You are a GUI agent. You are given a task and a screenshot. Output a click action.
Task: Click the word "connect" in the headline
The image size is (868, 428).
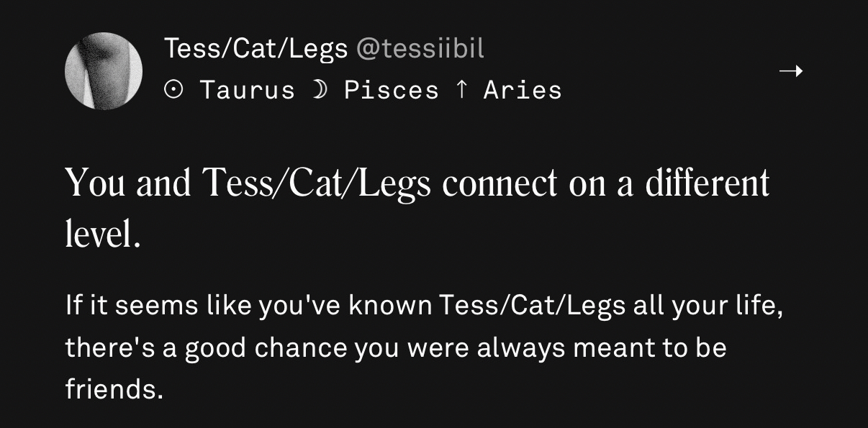click(499, 183)
